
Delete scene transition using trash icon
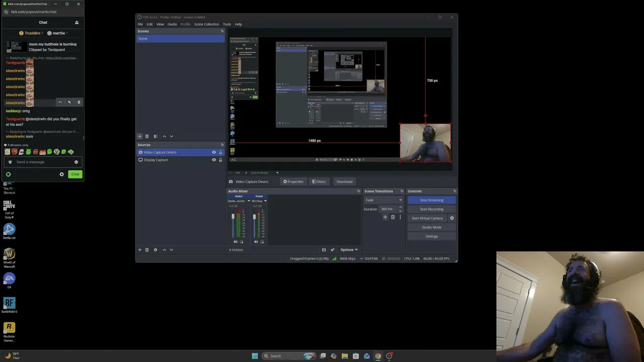point(393,217)
